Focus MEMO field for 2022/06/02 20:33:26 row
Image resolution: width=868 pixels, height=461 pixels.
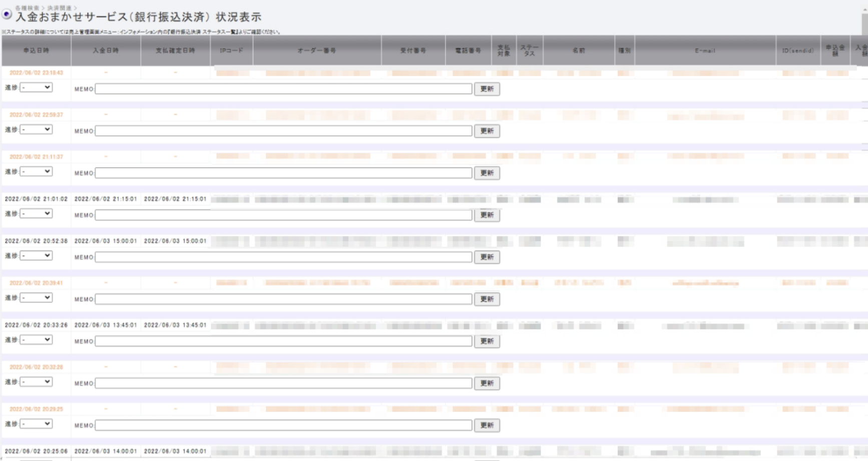(x=284, y=341)
